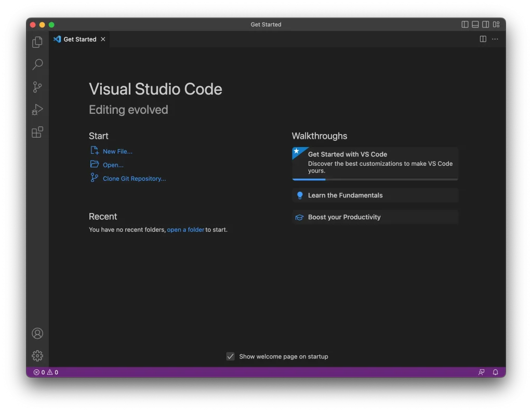Image resolution: width=532 pixels, height=412 pixels.
Task: Open the Customize Layout menu
Action: click(496, 24)
